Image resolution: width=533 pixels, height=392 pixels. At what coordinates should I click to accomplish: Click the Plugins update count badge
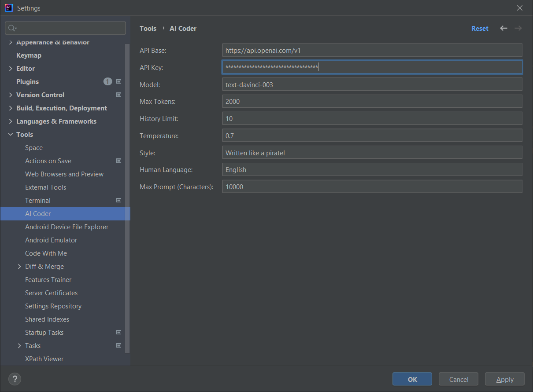[107, 82]
